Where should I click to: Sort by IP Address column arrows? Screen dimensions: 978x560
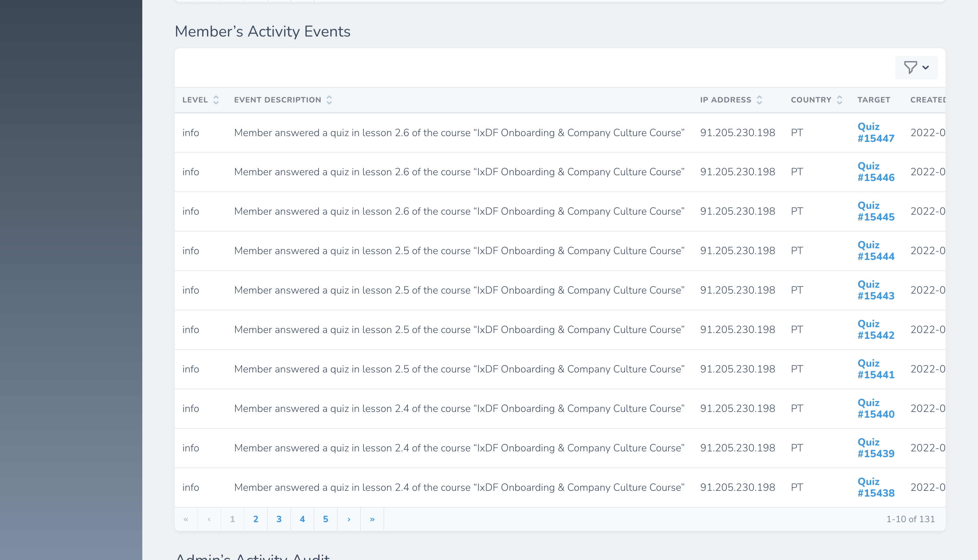tap(759, 100)
